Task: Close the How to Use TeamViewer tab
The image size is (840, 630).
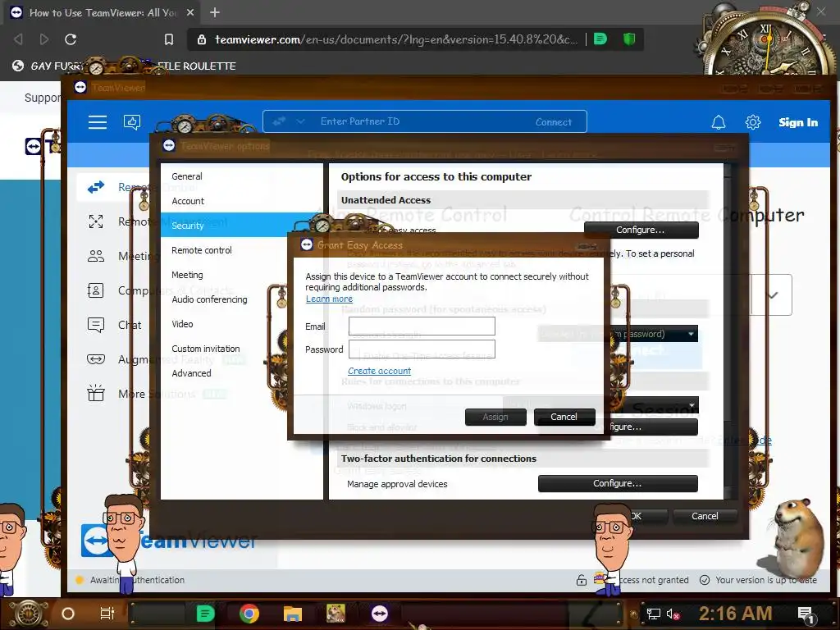Action: pyautogui.click(x=190, y=12)
